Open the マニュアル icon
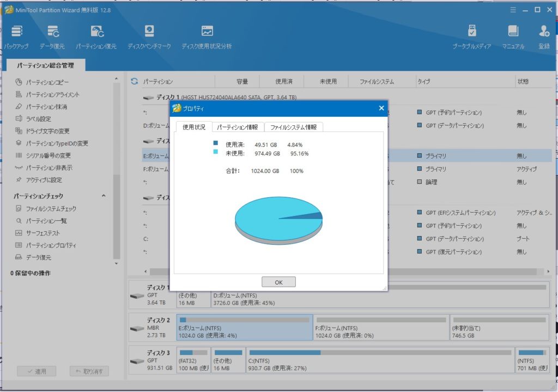The height and width of the screenshot is (392, 558). coord(513,32)
